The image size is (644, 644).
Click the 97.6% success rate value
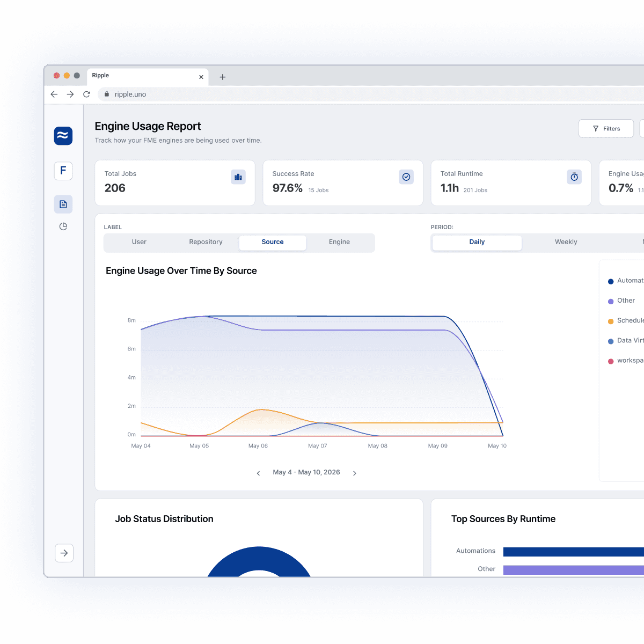tap(288, 188)
